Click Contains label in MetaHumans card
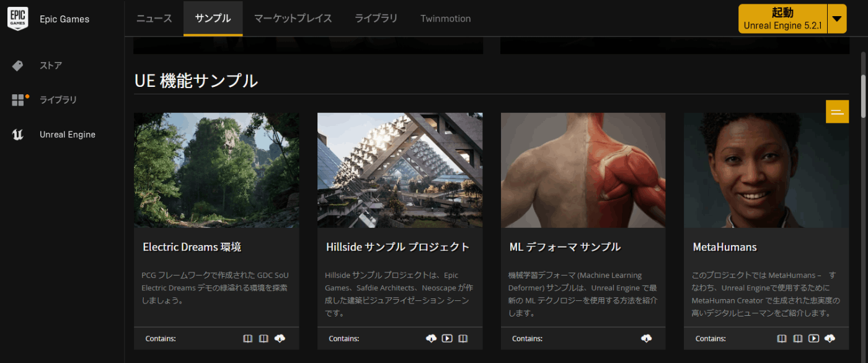This screenshot has width=868, height=363. click(711, 339)
